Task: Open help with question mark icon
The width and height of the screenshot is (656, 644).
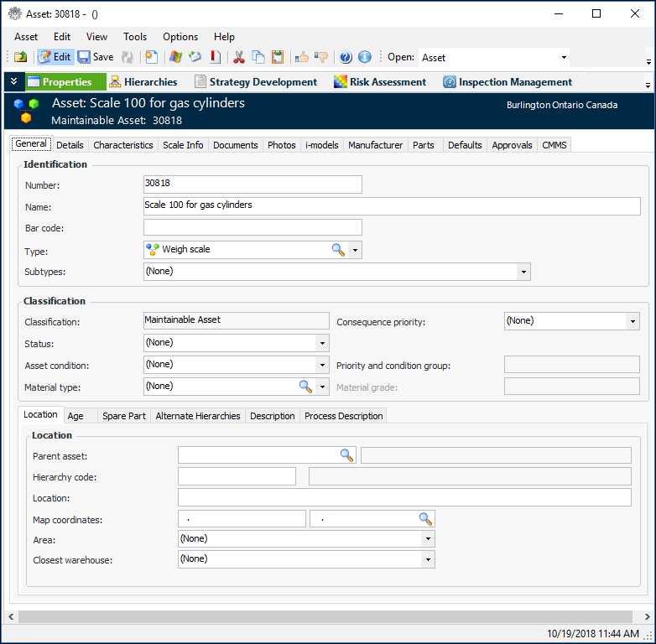Action: [346, 57]
